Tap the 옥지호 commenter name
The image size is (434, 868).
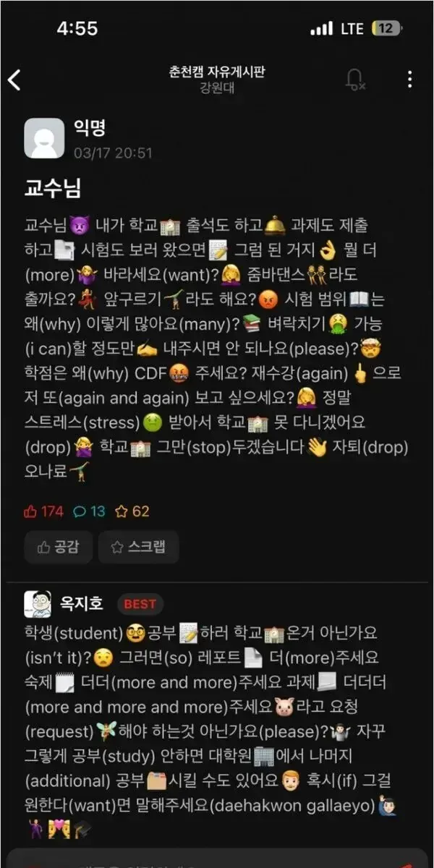pos(80,603)
